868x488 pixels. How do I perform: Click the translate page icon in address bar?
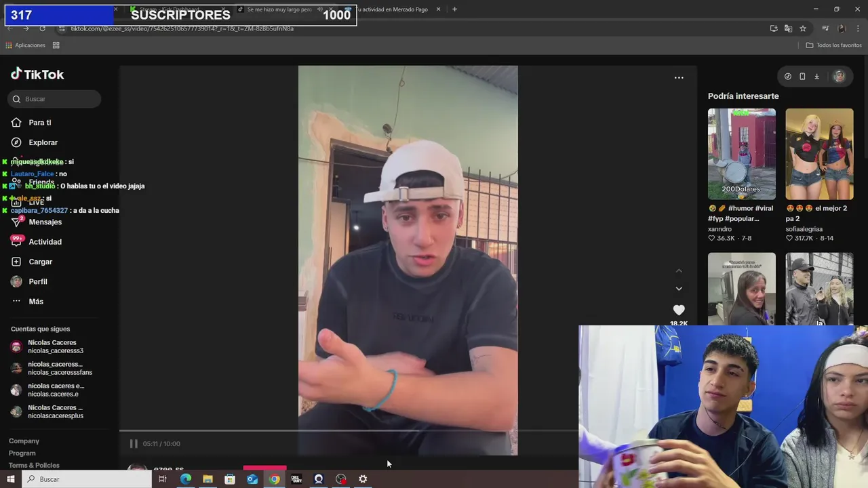[788, 28]
